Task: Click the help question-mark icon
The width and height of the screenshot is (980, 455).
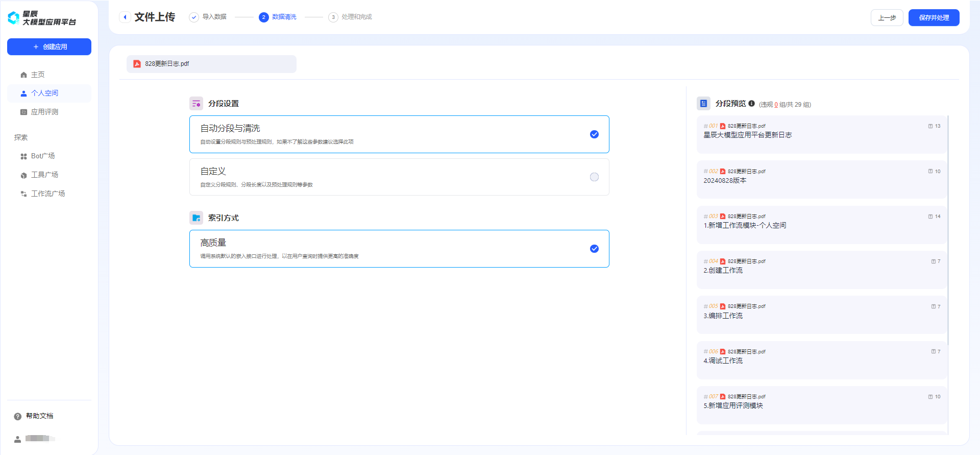Action: click(18, 416)
